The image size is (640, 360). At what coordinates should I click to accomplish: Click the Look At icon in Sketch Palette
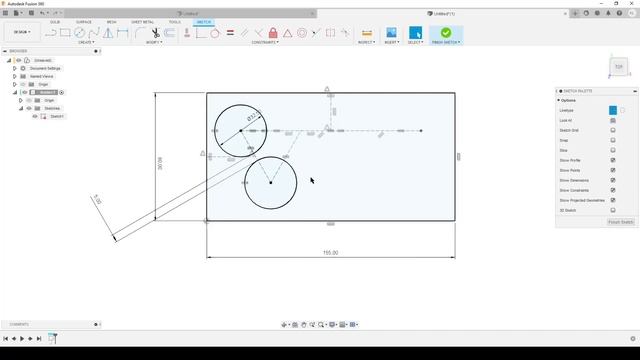pos(613,120)
